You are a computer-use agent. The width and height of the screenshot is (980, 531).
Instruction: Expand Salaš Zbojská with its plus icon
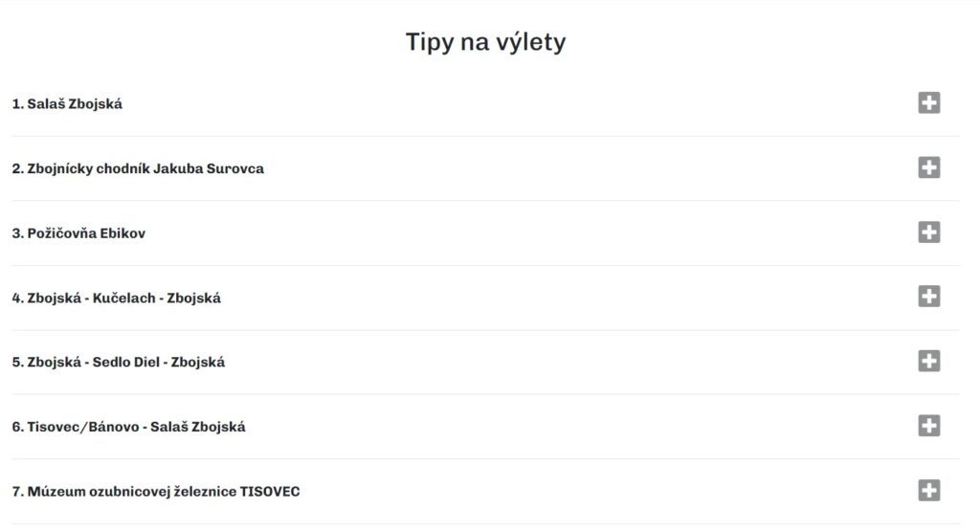pyautogui.click(x=928, y=103)
